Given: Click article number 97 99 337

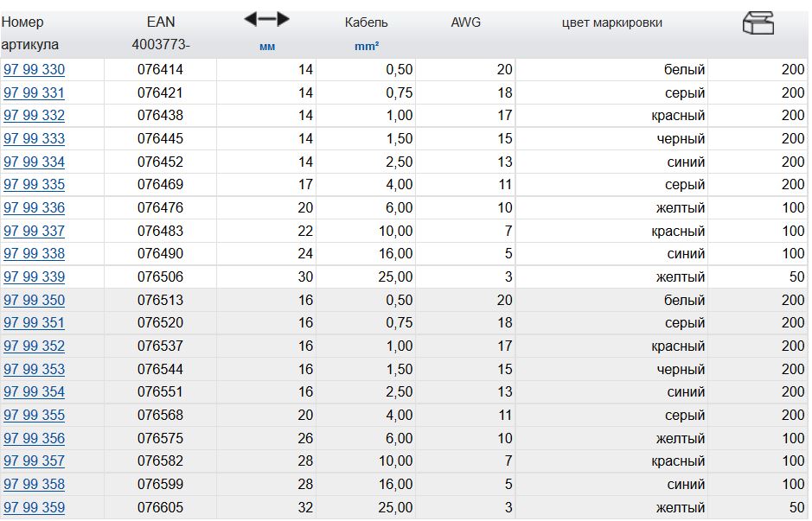Looking at the screenshot, I should click(x=34, y=232).
